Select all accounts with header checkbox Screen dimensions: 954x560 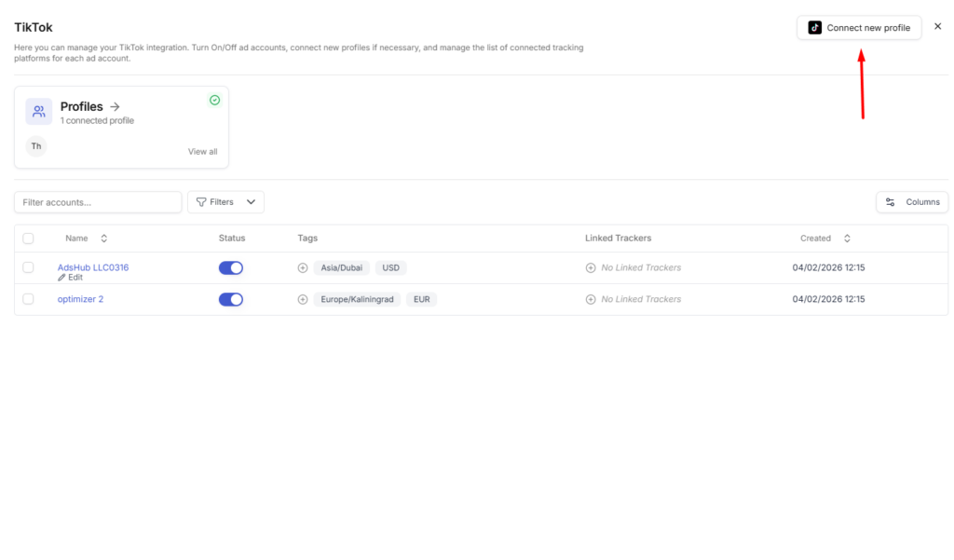click(x=28, y=239)
